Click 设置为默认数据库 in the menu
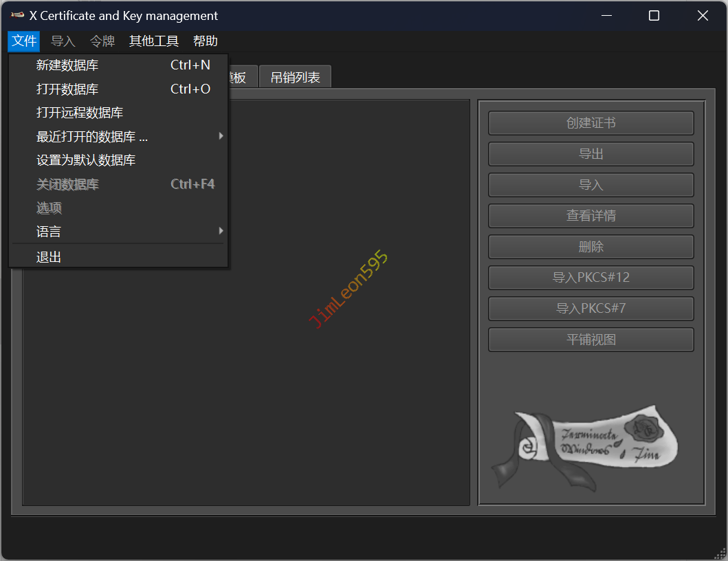Screen dimensions: 728x561 (86, 160)
